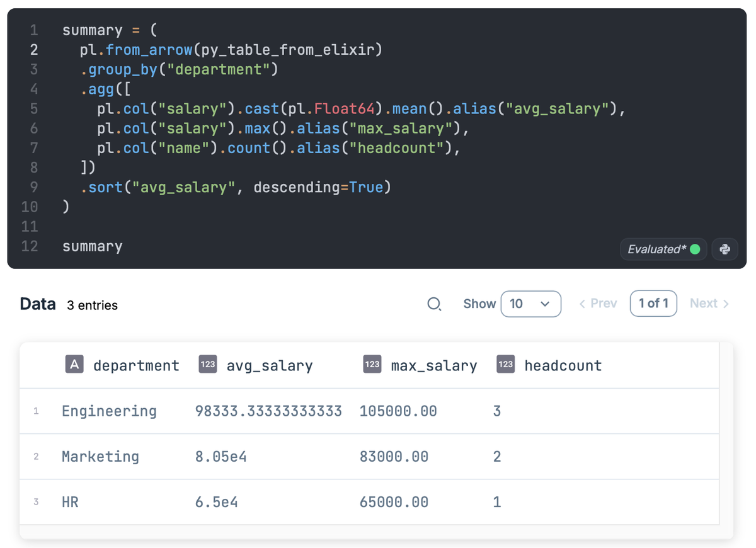Click the headcount column header

pos(563,365)
